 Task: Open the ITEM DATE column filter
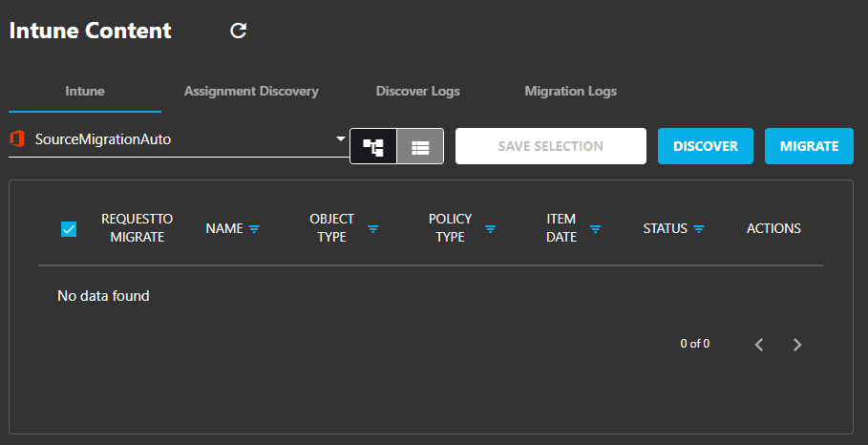tap(595, 228)
